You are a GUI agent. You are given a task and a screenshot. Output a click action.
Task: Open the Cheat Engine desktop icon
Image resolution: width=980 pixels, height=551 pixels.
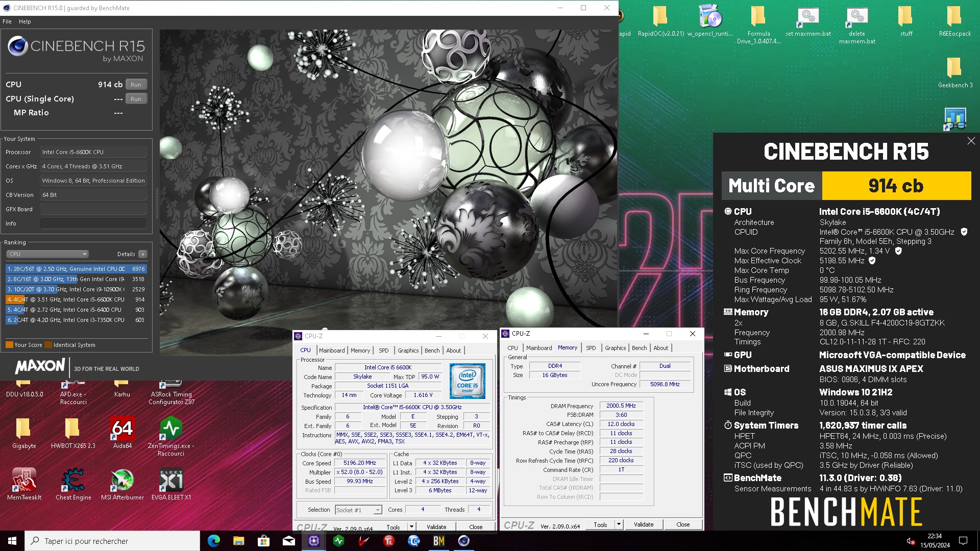point(73,484)
